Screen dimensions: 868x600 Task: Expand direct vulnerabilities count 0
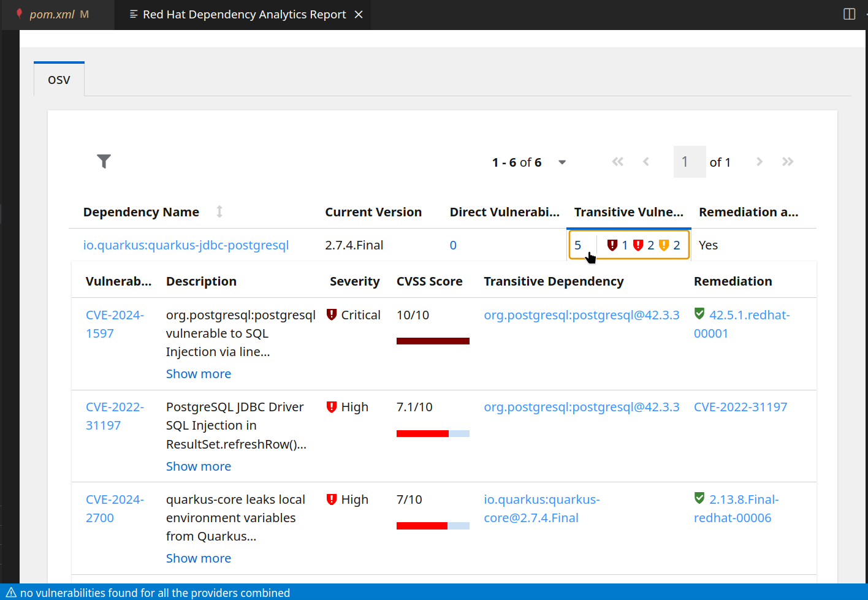pos(453,245)
